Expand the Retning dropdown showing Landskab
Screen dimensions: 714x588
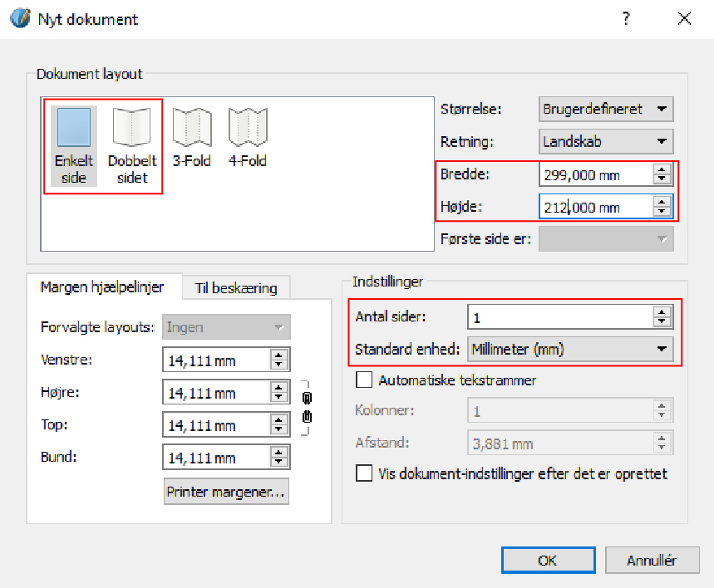pyautogui.click(x=606, y=141)
